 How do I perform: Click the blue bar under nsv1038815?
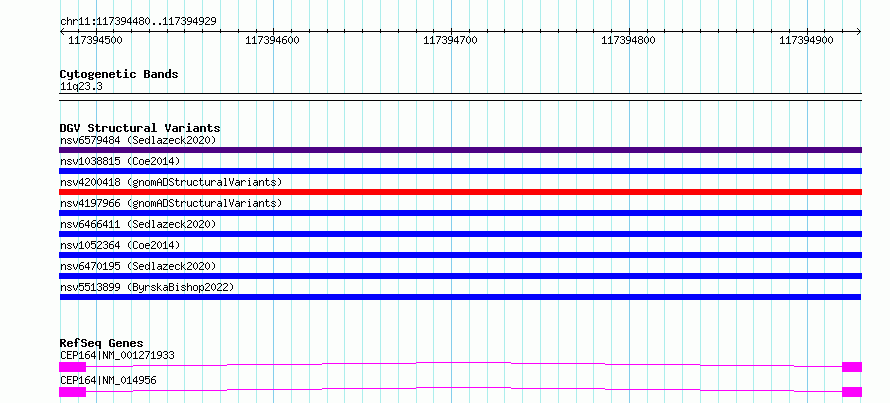coord(460,171)
